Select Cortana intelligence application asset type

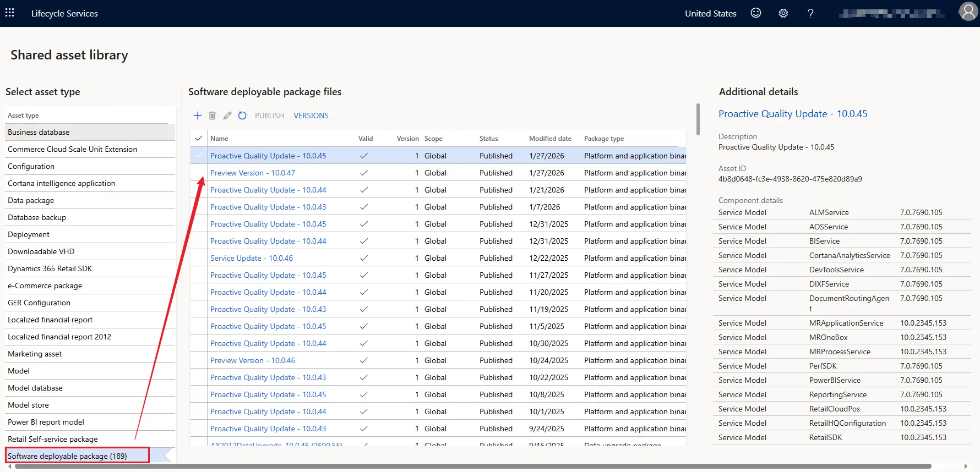(x=90, y=183)
